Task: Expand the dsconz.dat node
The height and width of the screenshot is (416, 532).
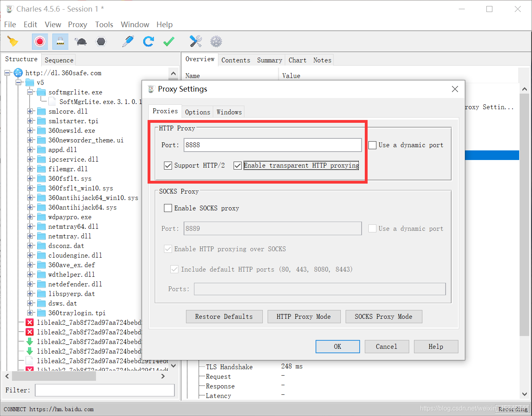Action: [x=30, y=246]
